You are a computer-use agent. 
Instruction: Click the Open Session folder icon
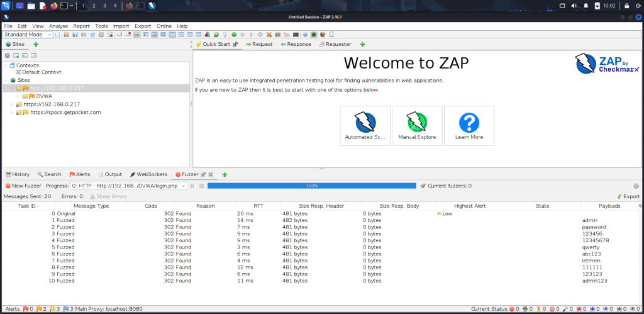coord(66,35)
